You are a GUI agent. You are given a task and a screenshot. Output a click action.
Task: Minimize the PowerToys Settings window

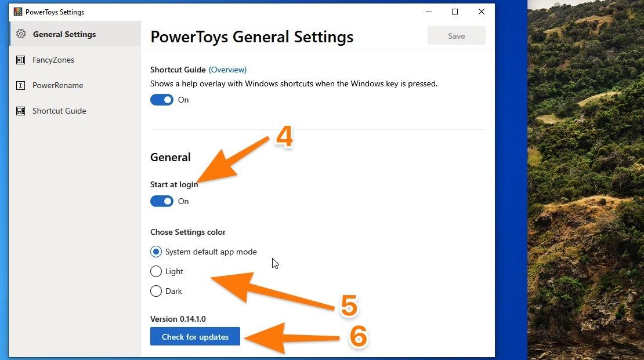point(429,12)
